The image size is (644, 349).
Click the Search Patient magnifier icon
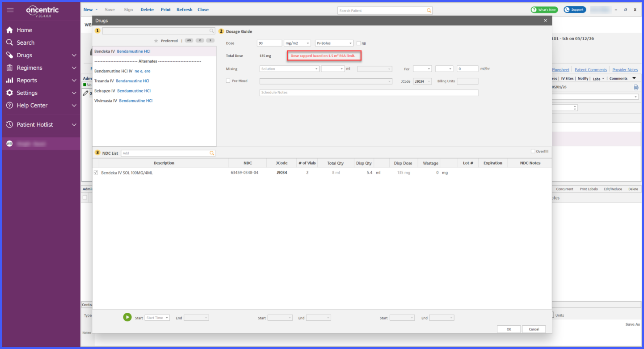429,10
